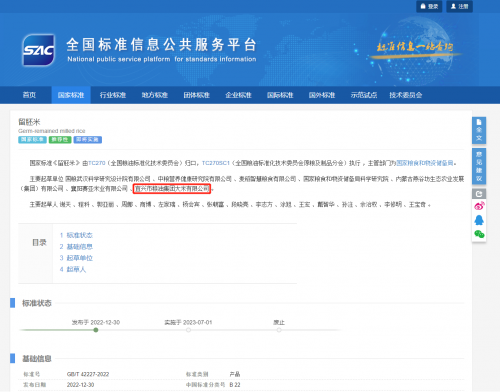Image resolution: width=500 pixels, height=392 pixels.
Task: Jump to 1 标准状态 in the contents
Action: [x=76, y=235]
